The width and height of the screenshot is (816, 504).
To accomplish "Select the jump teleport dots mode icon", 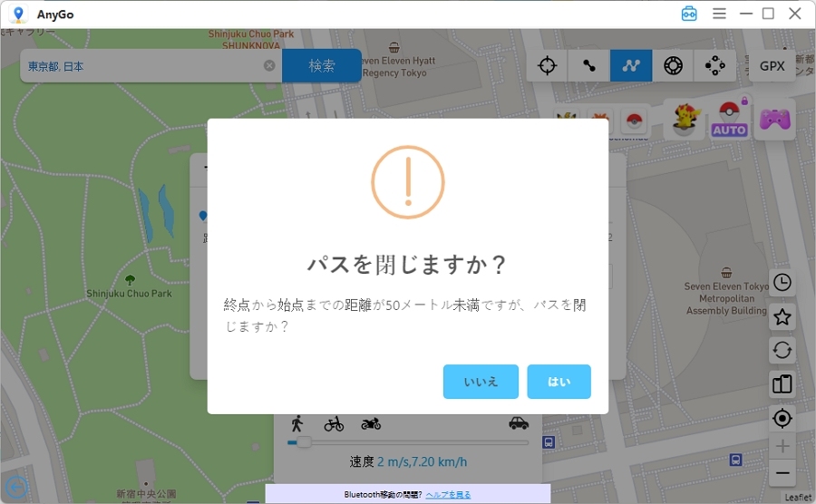I will (x=714, y=65).
